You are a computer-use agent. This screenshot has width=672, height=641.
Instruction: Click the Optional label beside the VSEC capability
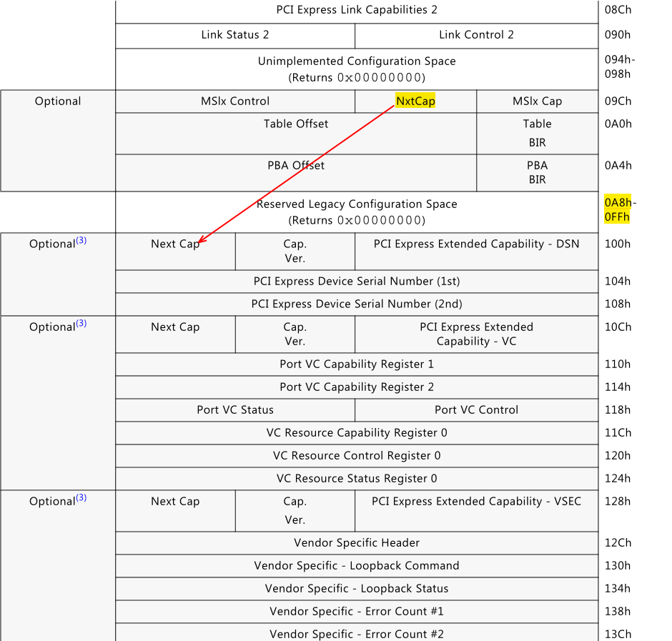(52, 502)
